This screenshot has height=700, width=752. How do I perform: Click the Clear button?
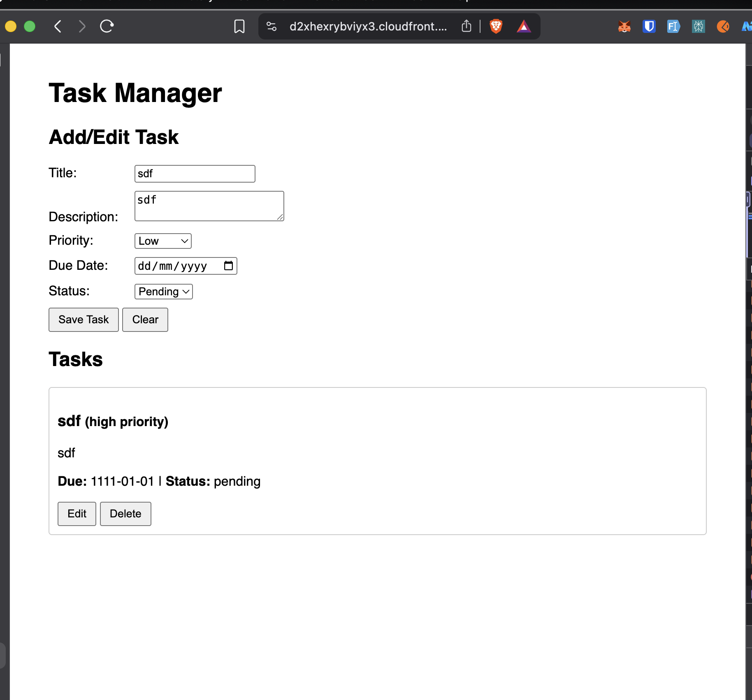coord(145,320)
